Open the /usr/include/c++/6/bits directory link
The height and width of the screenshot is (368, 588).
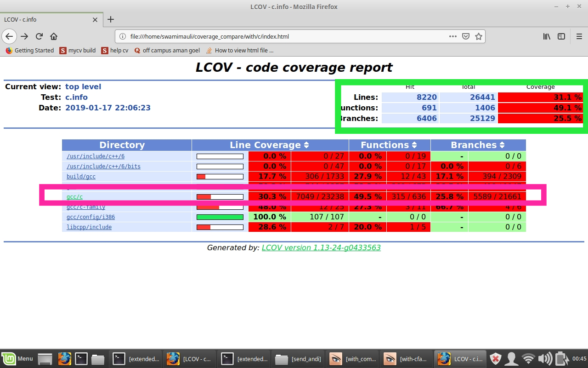103,167
